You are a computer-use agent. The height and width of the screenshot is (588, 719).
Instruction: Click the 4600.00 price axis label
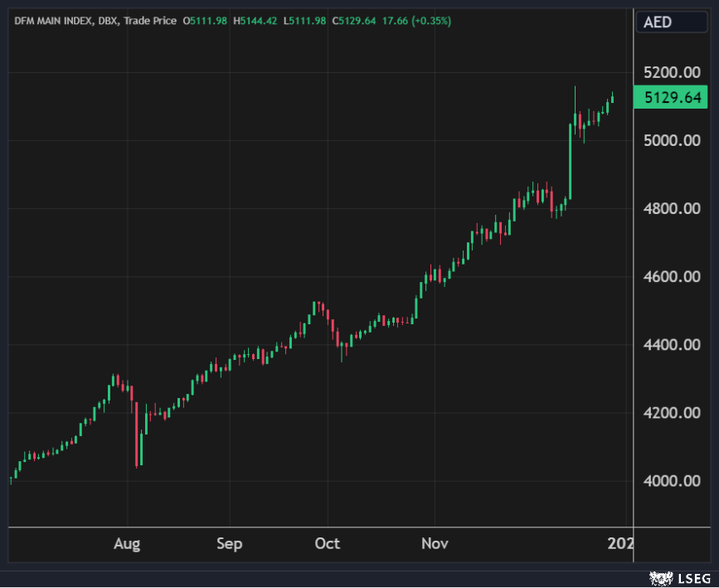coord(673,276)
